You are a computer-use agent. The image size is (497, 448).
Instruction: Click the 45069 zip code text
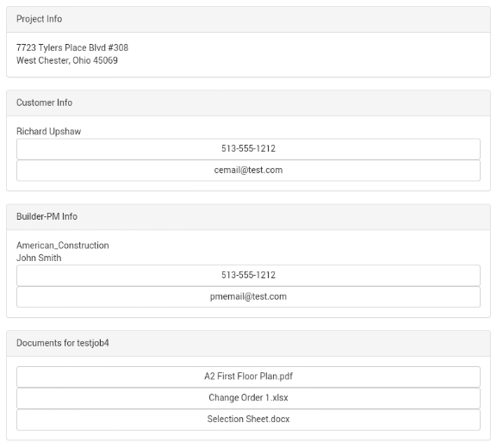tap(105, 60)
